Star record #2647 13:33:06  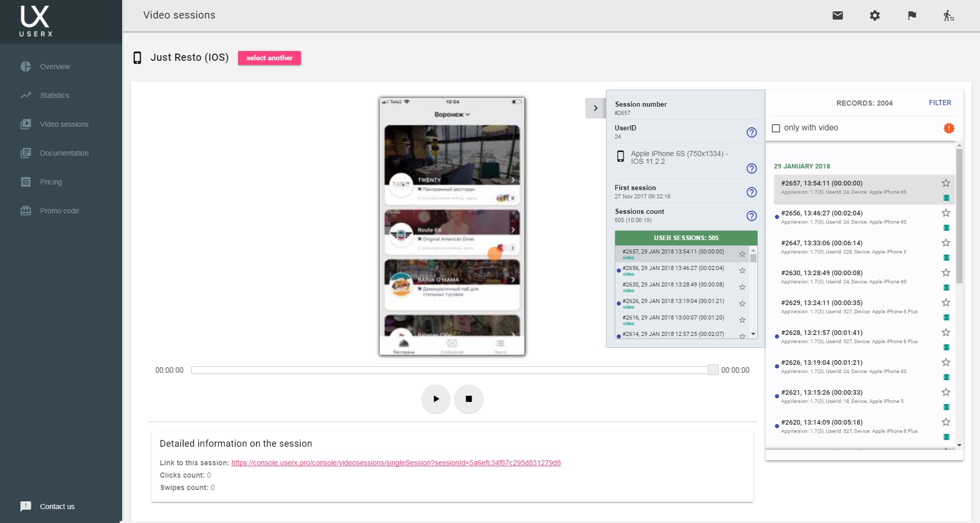click(946, 243)
